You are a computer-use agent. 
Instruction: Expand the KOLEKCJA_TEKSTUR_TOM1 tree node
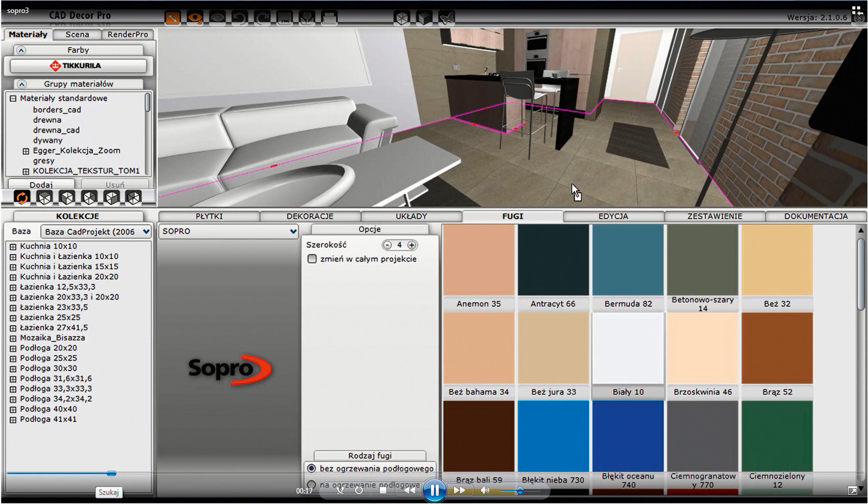[26, 171]
